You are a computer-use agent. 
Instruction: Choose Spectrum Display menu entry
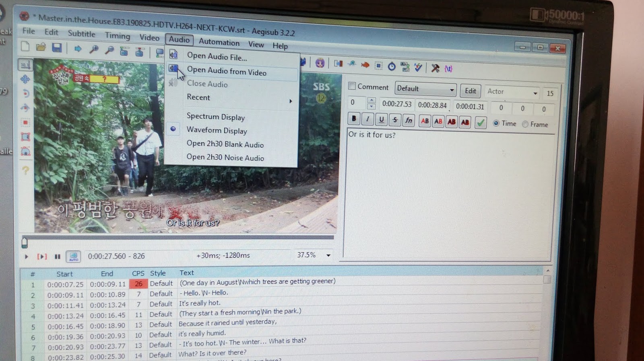[x=216, y=117]
